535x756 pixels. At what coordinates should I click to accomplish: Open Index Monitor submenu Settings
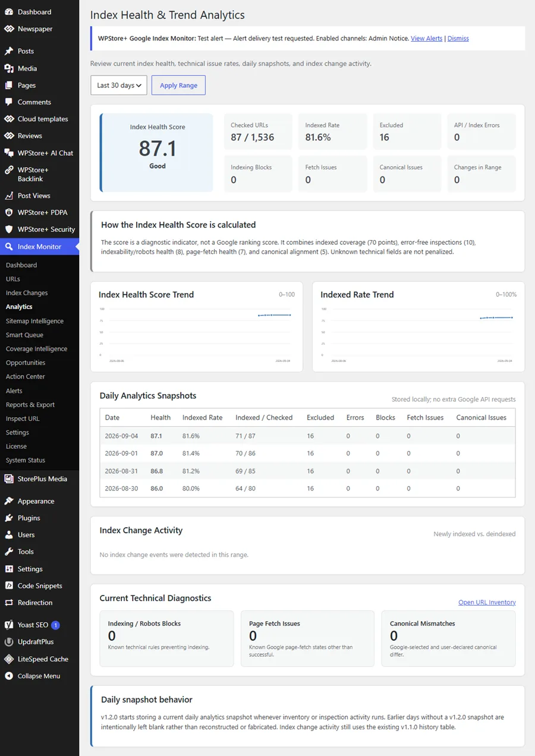tap(17, 432)
